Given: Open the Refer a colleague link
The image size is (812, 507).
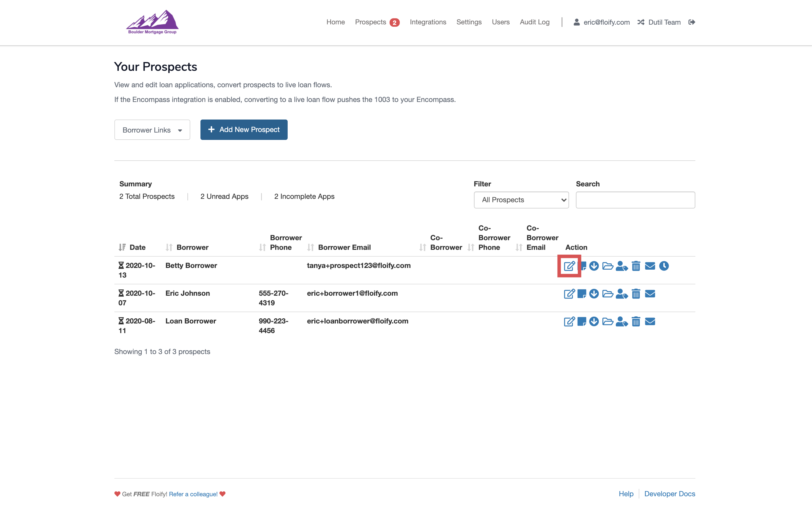Looking at the screenshot, I should [193, 494].
